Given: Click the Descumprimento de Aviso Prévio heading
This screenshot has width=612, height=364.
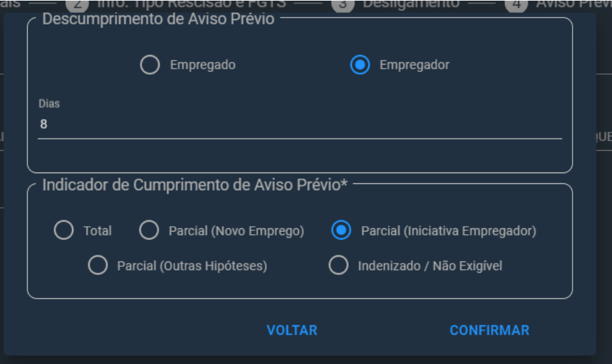Looking at the screenshot, I should pos(158,19).
